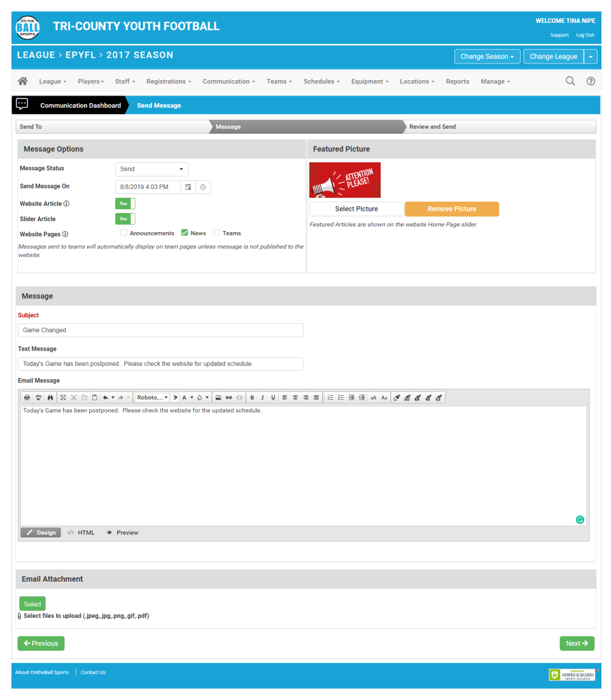Expand the Change Season dropdown
The width and height of the screenshot is (611, 700).
(x=488, y=57)
